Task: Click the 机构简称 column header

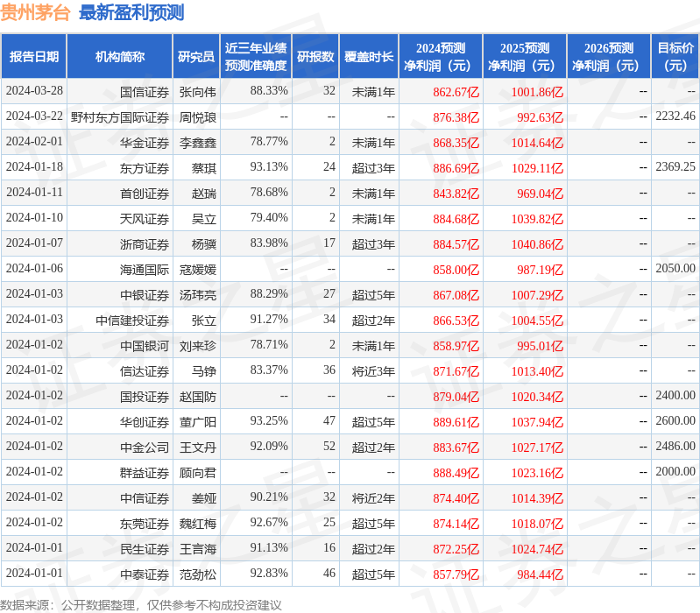Action: (x=120, y=56)
